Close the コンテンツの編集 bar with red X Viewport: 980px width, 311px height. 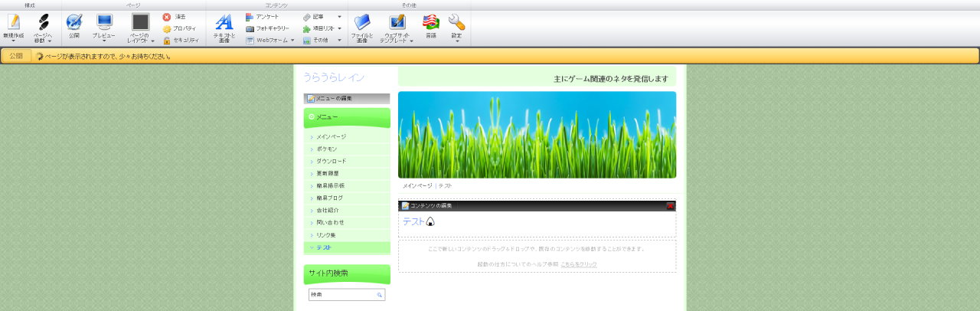pyautogui.click(x=670, y=205)
